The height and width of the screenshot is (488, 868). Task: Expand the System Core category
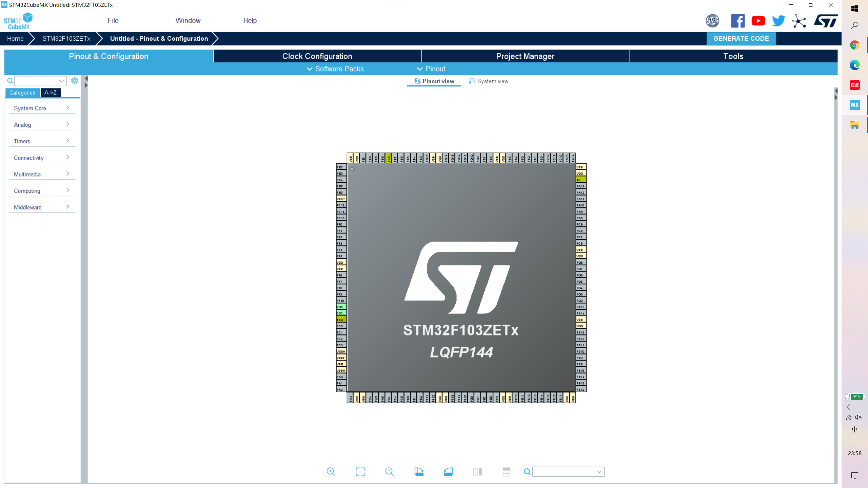[42, 108]
